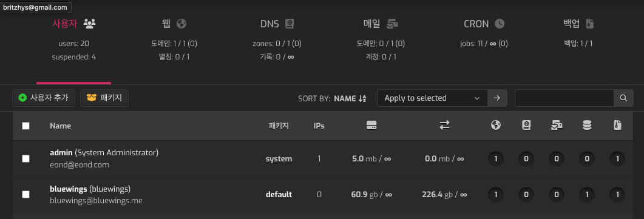Image resolution: width=644 pixels, height=219 pixels.
Task: Toggle the NAME sort order
Action: tap(350, 98)
